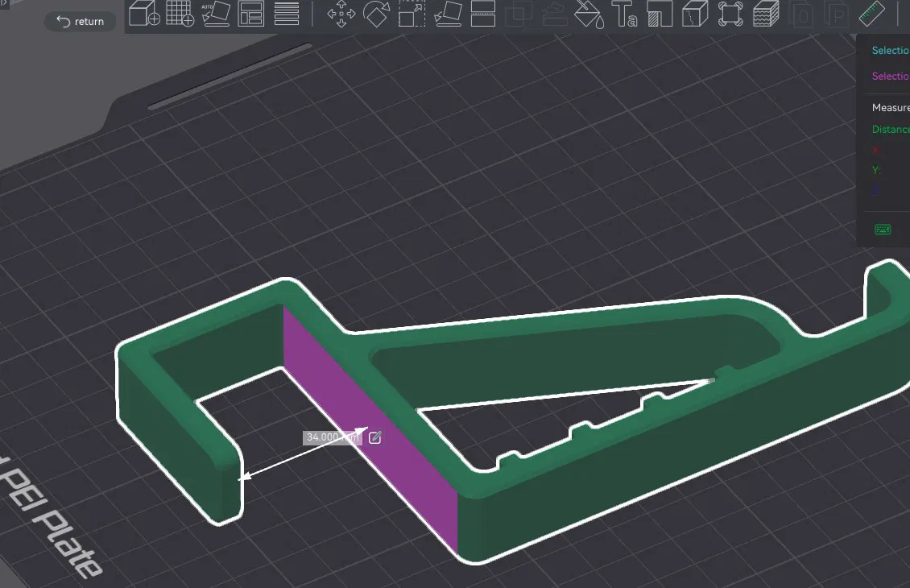Viewport: 910px width, 588px height.
Task: Select the Add object cube icon
Action: pos(144,14)
